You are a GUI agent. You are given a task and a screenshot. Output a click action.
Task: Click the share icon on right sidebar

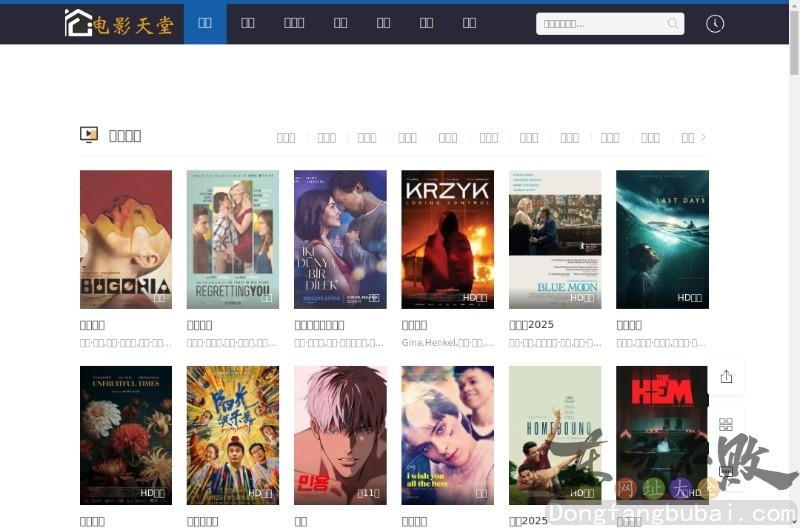[x=726, y=376]
